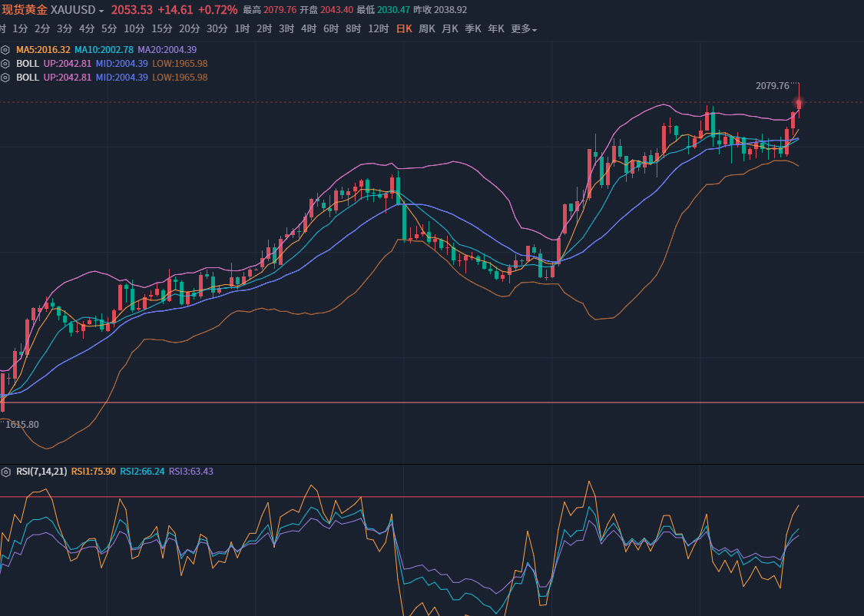The height and width of the screenshot is (616, 864).
Task: Click the 2079.76 high price label on chart
Action: click(773, 86)
